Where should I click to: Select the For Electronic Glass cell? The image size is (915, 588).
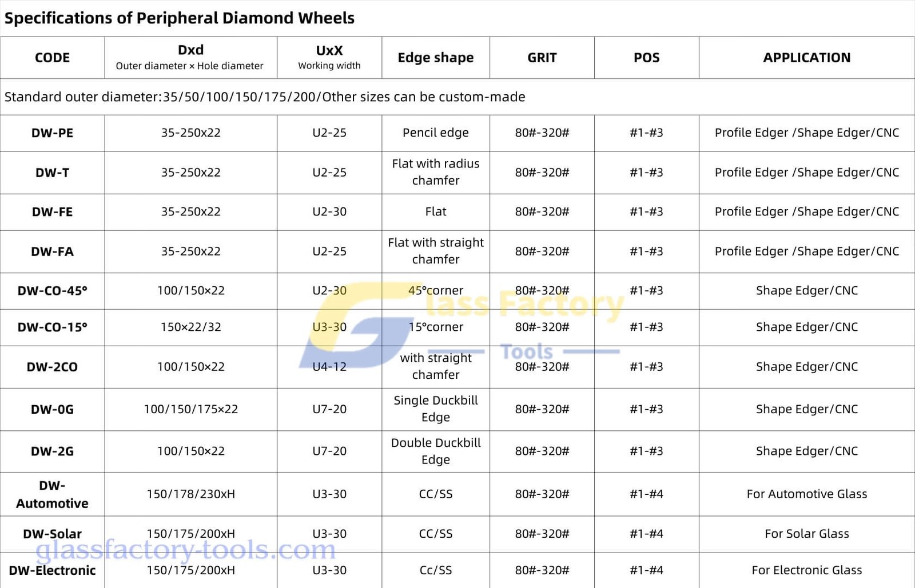click(x=806, y=570)
